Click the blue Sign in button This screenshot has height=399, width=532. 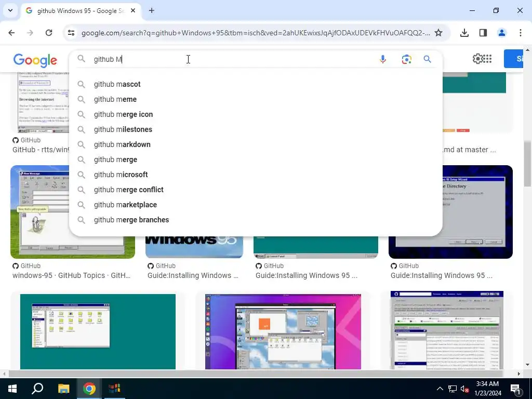(x=514, y=59)
